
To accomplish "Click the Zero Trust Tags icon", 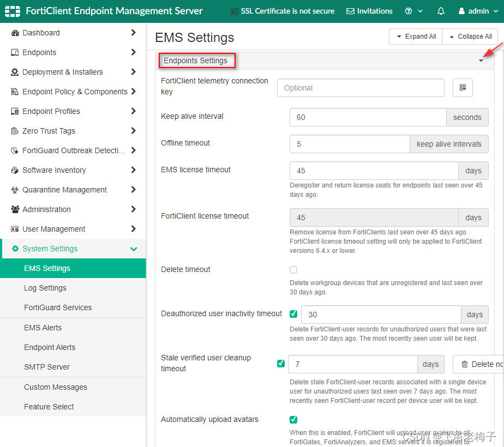I will [15, 131].
